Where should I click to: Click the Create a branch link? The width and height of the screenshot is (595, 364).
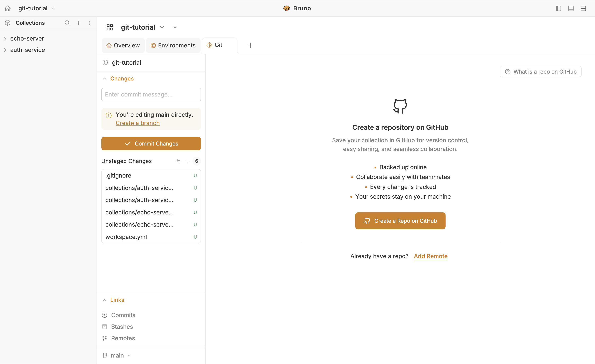(x=138, y=123)
